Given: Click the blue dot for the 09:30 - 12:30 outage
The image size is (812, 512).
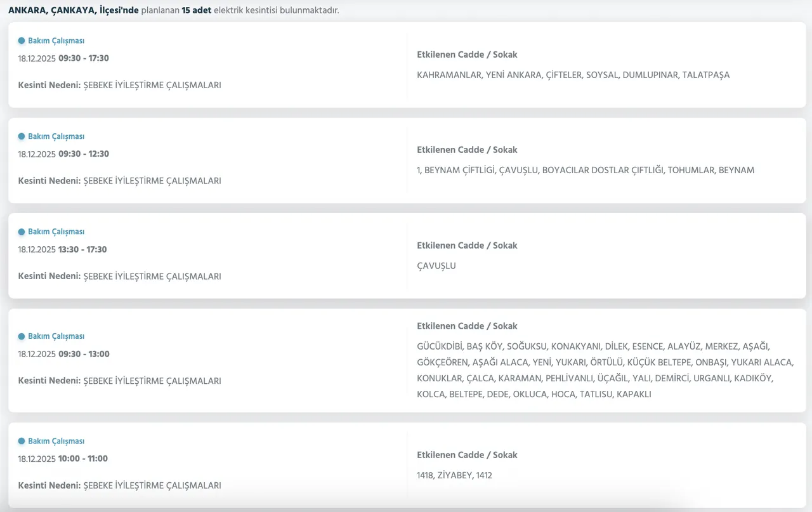Looking at the screenshot, I should 22,136.
